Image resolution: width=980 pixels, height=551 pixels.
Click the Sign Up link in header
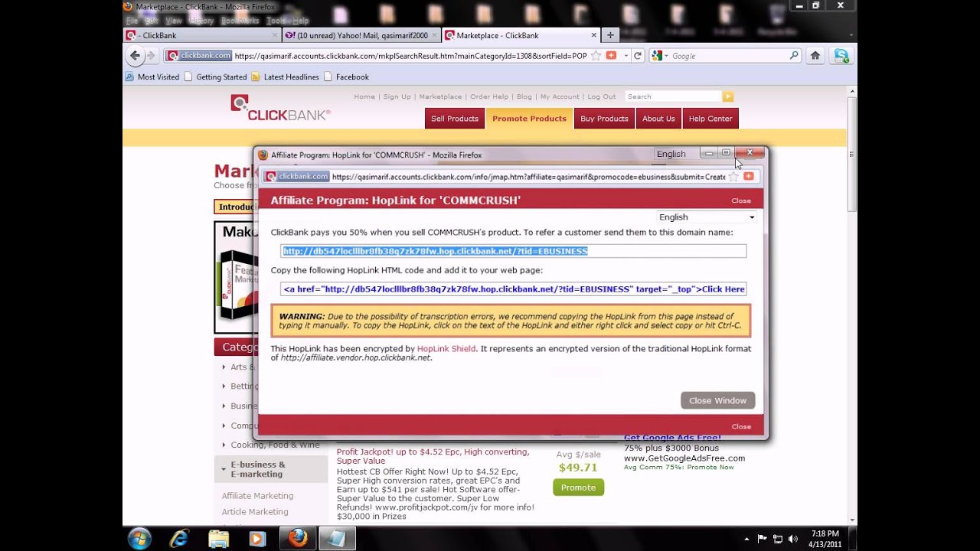pyautogui.click(x=397, y=96)
